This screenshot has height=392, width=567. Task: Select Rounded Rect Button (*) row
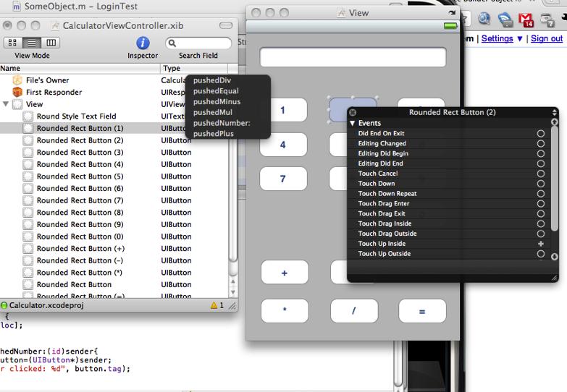point(114,273)
